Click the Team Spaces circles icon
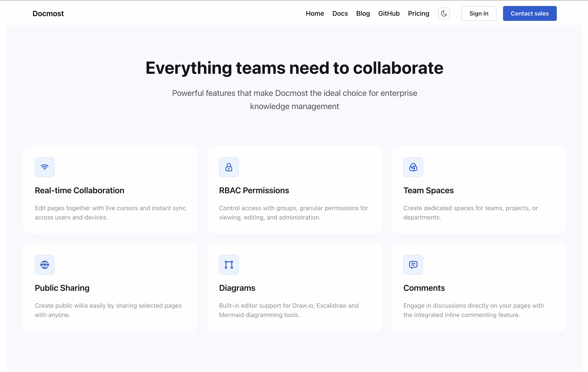Screen dimensions: 588x372 (413, 167)
